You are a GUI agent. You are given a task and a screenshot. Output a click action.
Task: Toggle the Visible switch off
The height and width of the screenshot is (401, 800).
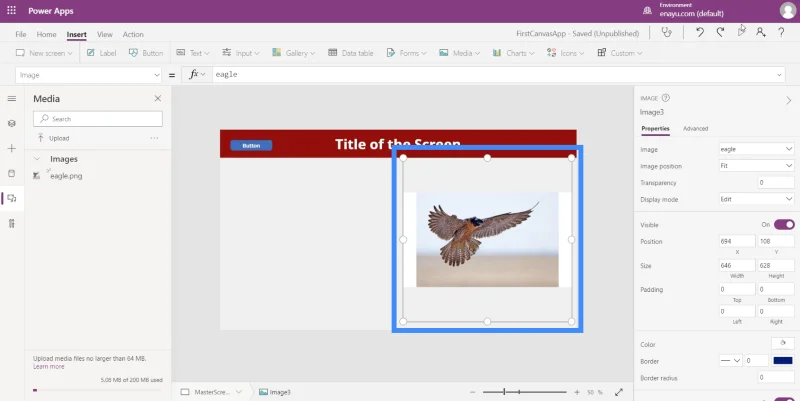pyautogui.click(x=784, y=224)
